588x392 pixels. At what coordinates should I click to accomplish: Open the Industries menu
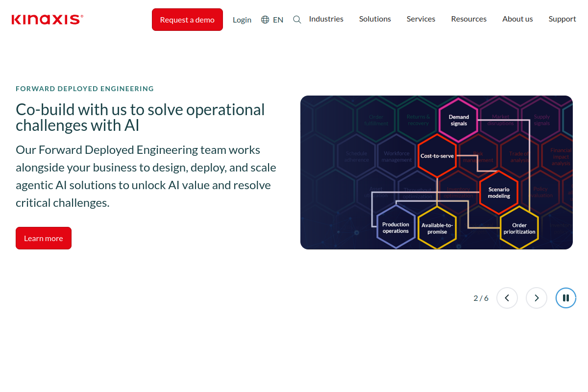(x=326, y=19)
